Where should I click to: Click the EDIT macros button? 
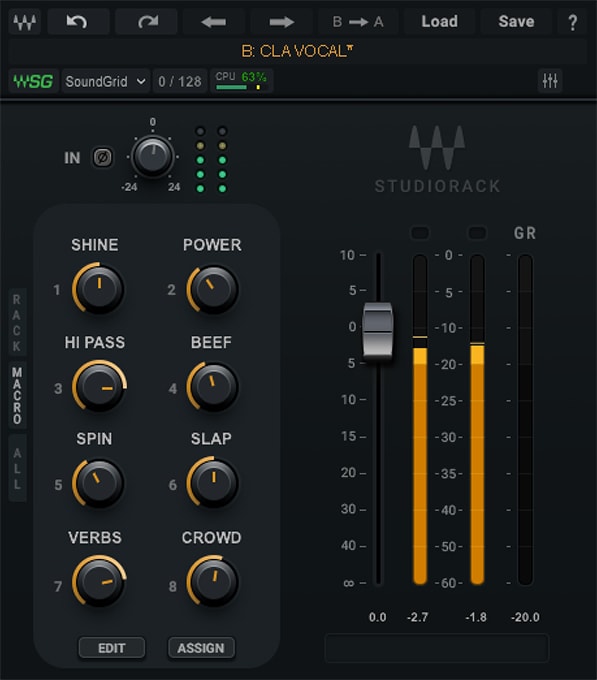coord(112,648)
